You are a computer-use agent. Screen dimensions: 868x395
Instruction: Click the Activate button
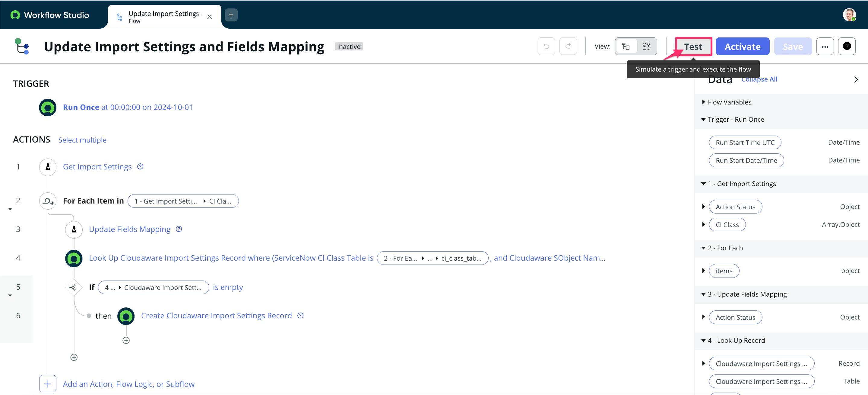742,46
